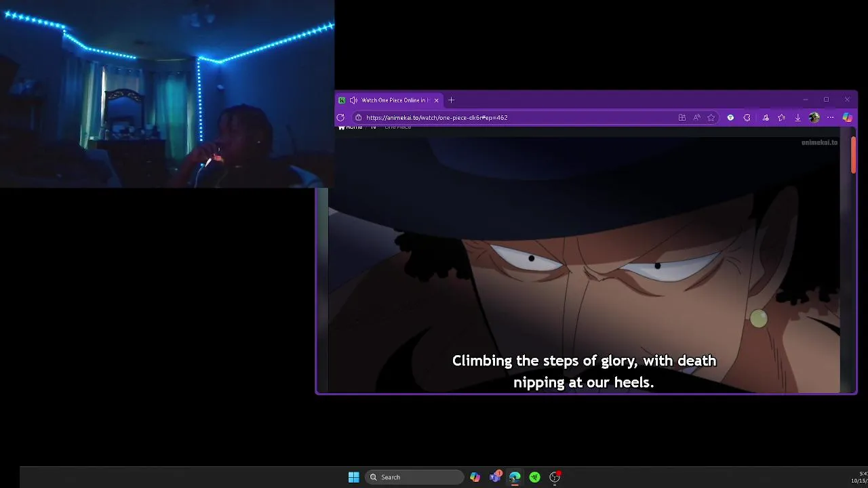Switch to Edge in the taskbar
Image resolution: width=868 pixels, height=488 pixels.
(x=515, y=477)
